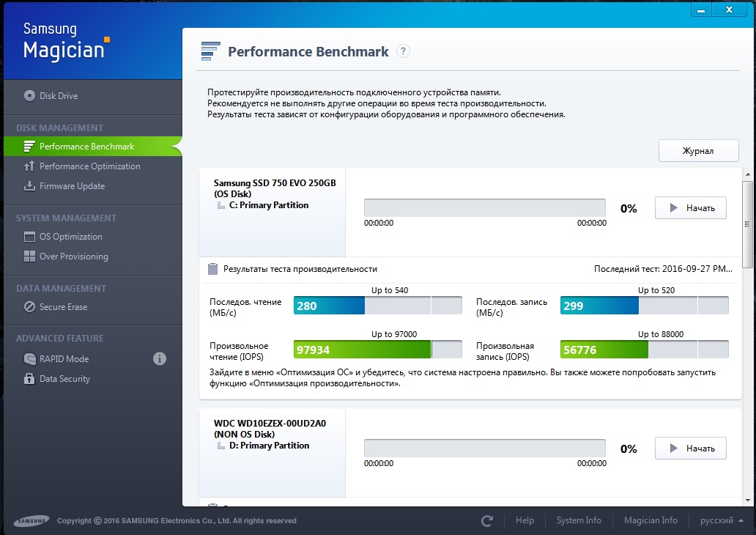
Task: Open Secure Erase page
Action: [92, 307]
